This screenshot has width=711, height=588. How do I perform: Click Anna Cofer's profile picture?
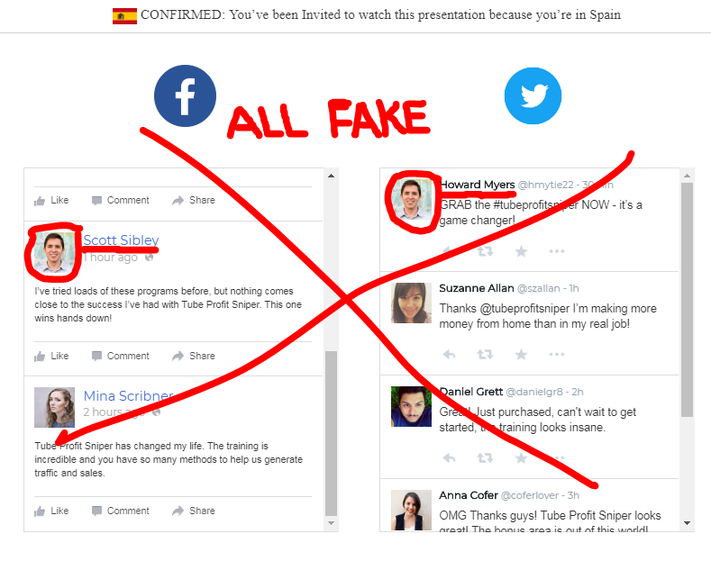pos(411,510)
